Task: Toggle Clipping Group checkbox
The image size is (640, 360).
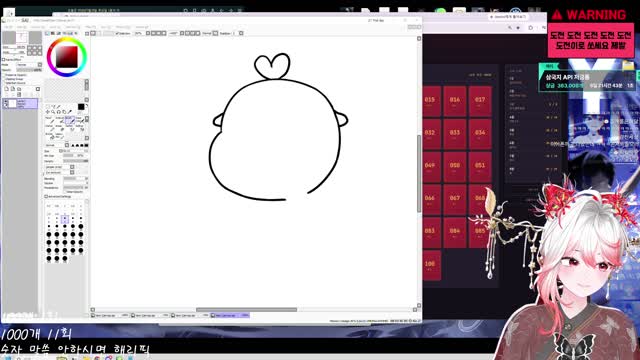Action: [x=4, y=79]
